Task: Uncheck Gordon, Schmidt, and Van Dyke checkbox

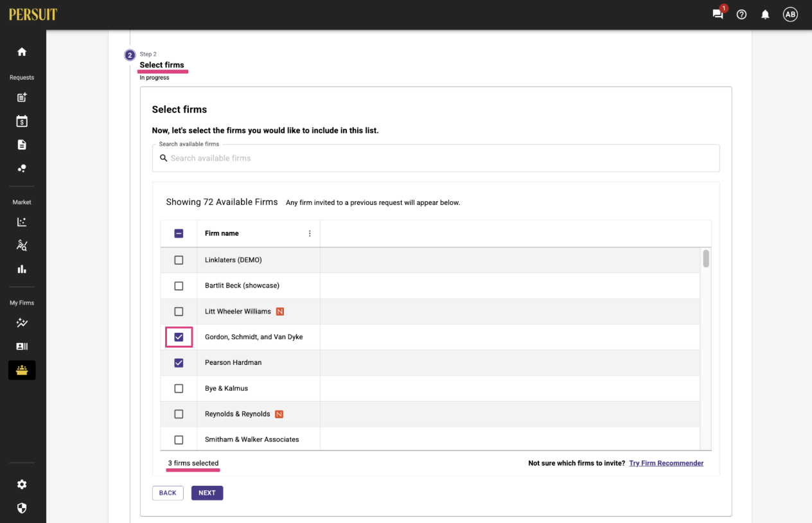Action: [x=179, y=337]
